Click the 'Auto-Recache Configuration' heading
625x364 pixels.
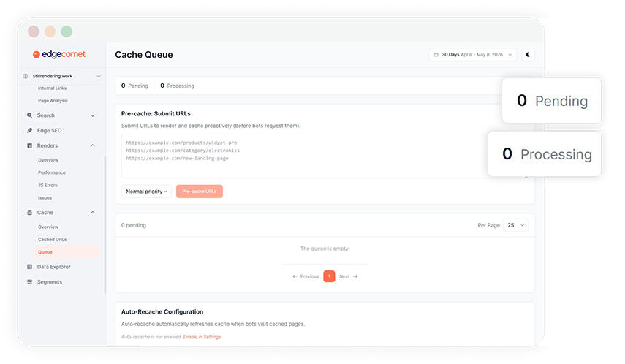click(x=162, y=312)
